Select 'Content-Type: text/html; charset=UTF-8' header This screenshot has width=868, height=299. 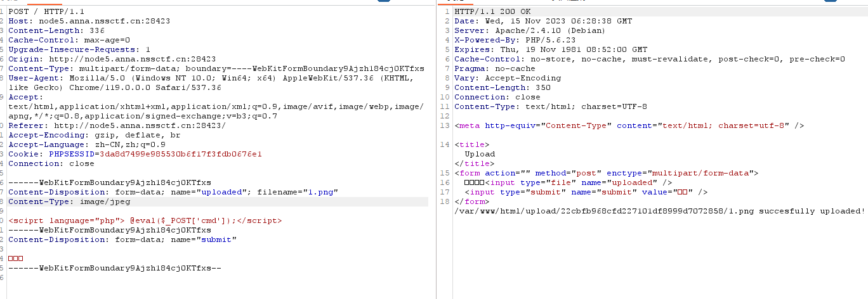click(551, 106)
